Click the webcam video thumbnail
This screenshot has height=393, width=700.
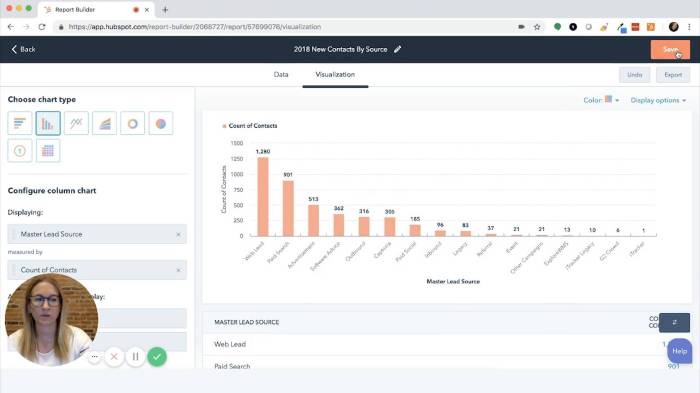51,320
